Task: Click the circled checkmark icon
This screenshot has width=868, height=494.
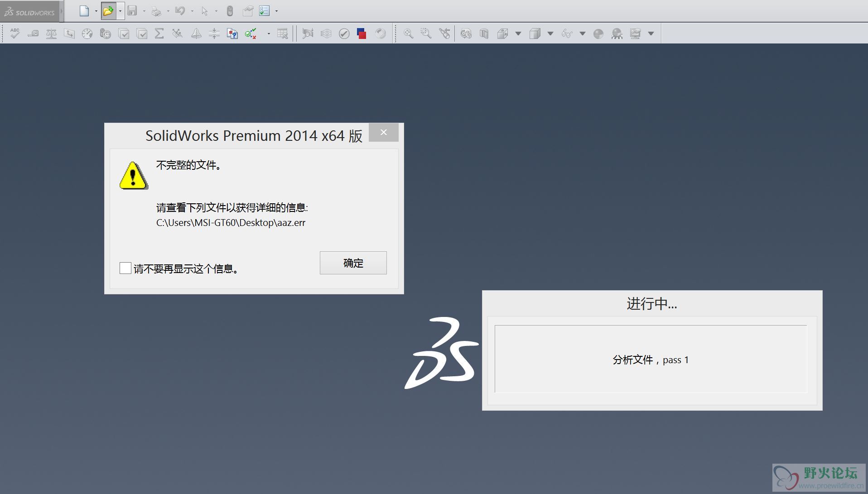Action: 344,34
